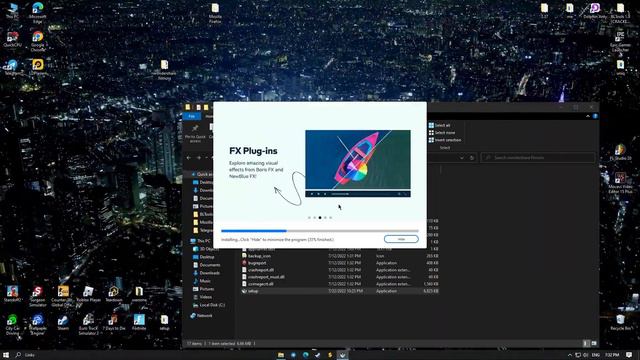Click the Refresh button in File Explorer
Image resolution: width=640 pixels, height=360 pixels.
[471, 158]
